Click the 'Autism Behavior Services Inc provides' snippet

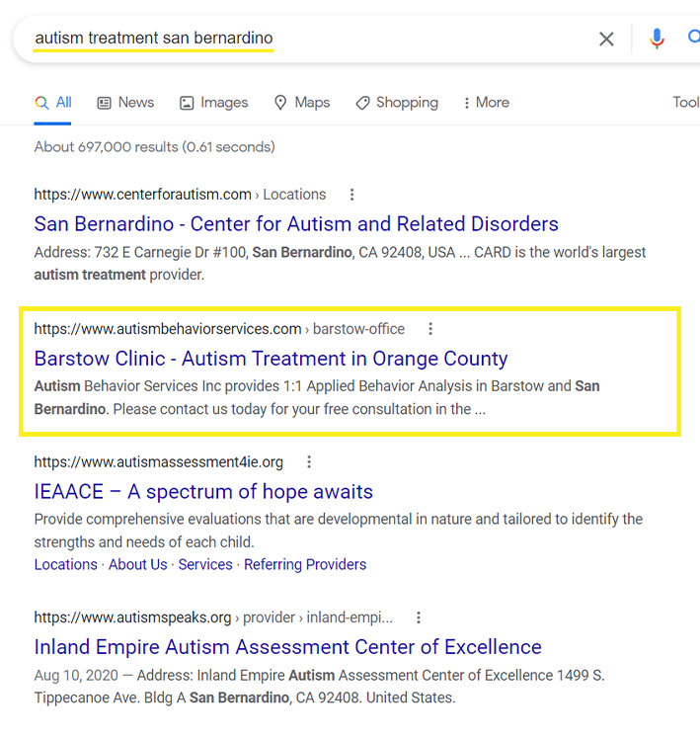[x=317, y=397]
